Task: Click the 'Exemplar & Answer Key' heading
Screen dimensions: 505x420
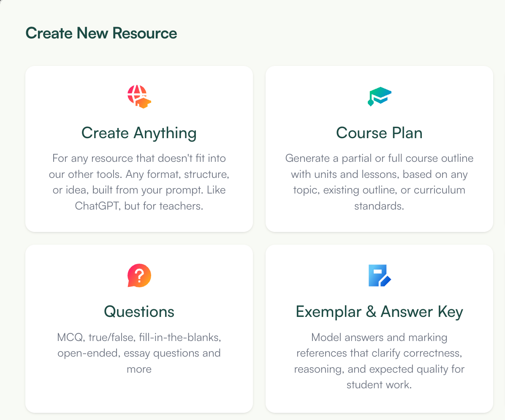Action: coord(379,311)
